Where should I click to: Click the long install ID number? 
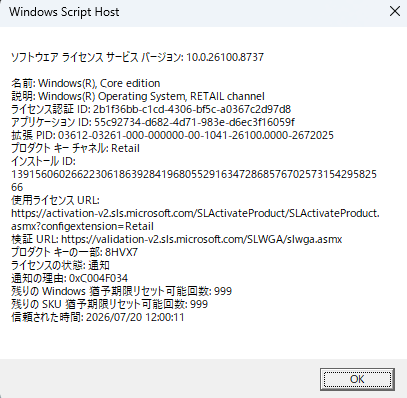tap(194, 181)
